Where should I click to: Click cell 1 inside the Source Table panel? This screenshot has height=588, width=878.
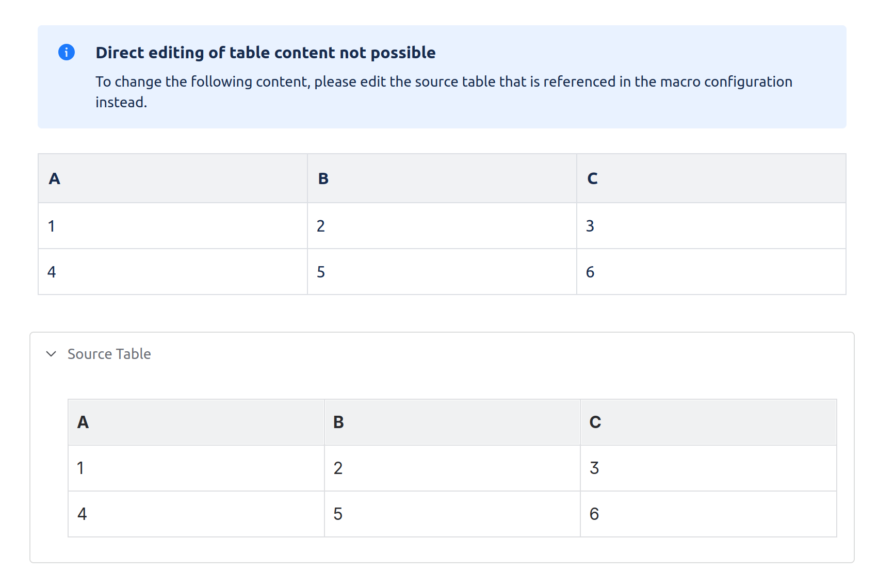pyautogui.click(x=196, y=468)
